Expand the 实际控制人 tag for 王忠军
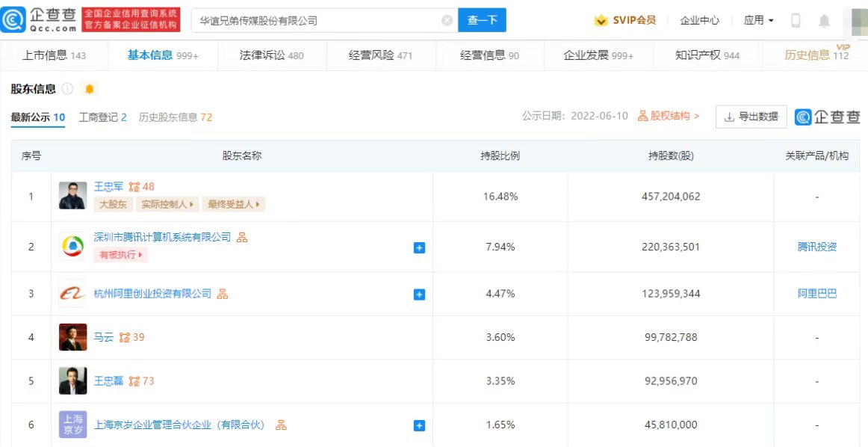Screen dimensions: 868x447 click(x=167, y=204)
